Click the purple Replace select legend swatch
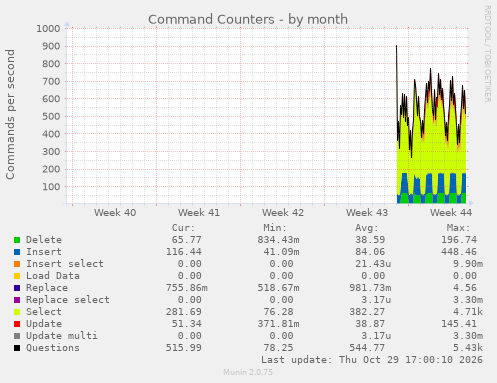The width and height of the screenshot is (497, 383). point(17,300)
